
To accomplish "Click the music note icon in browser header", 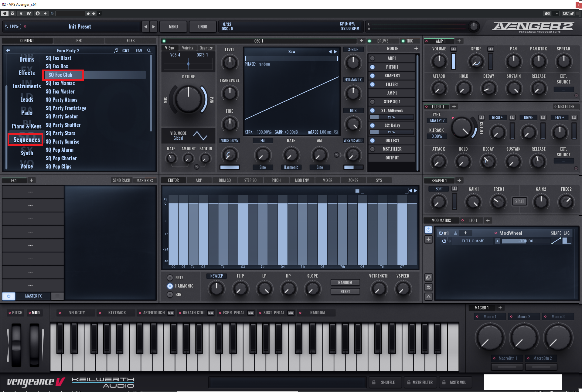I will (x=116, y=50).
